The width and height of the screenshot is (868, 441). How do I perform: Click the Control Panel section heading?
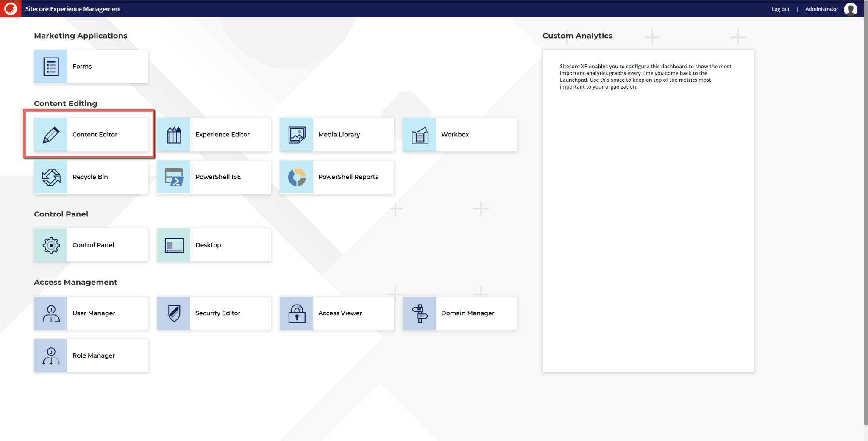pos(61,214)
